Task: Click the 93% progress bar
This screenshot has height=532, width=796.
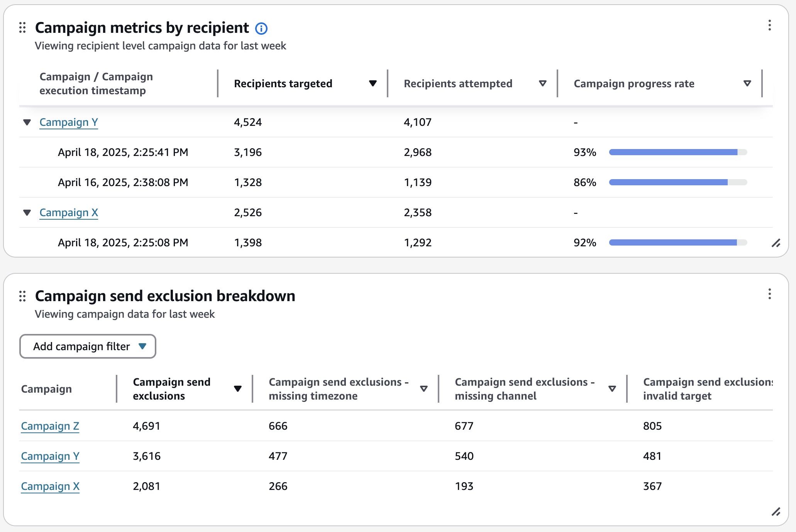Action: click(677, 152)
